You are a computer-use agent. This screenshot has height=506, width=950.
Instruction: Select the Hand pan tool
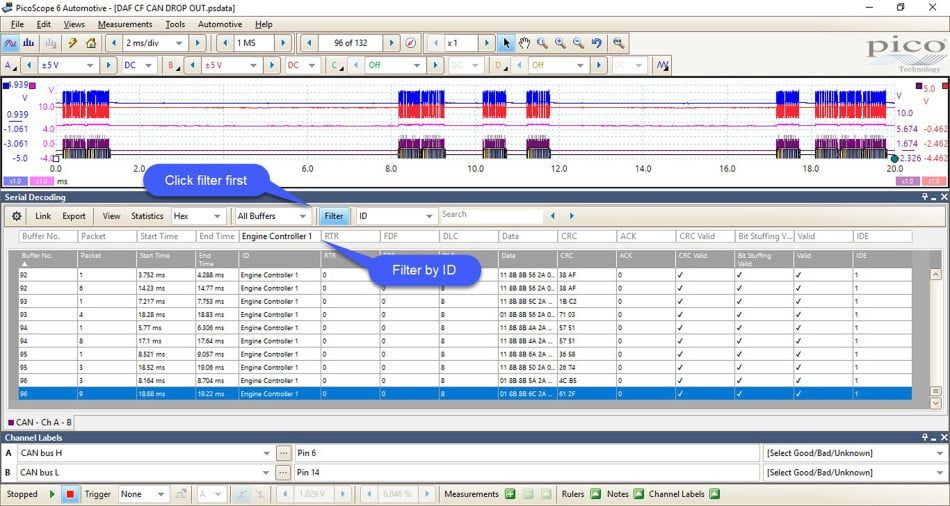click(x=524, y=43)
